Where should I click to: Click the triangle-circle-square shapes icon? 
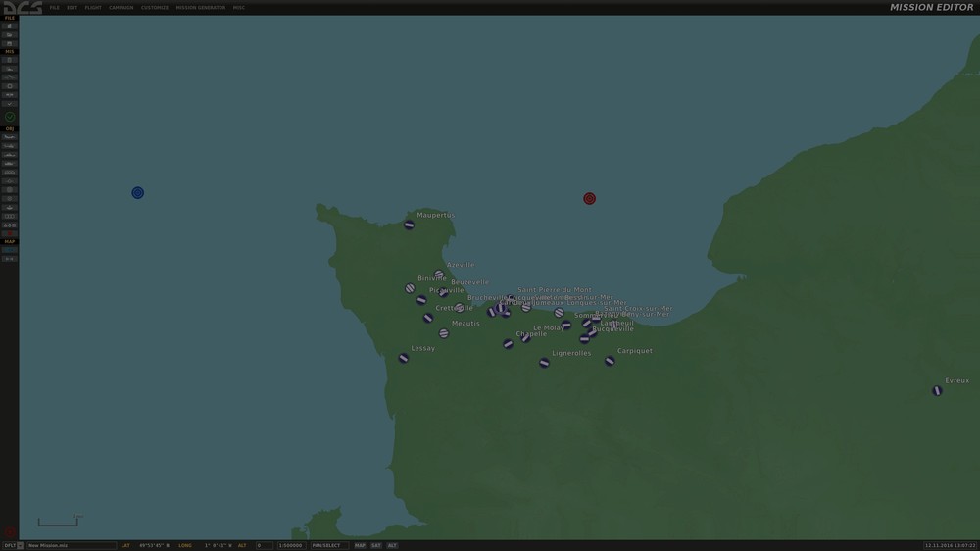(10, 225)
